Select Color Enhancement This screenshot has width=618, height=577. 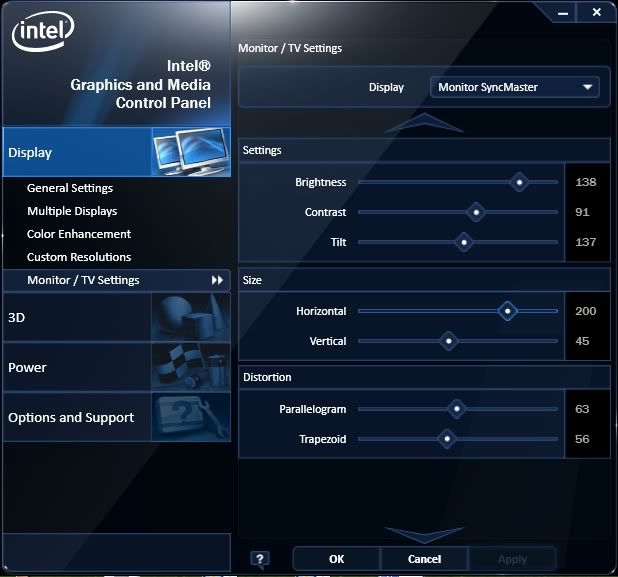(79, 234)
